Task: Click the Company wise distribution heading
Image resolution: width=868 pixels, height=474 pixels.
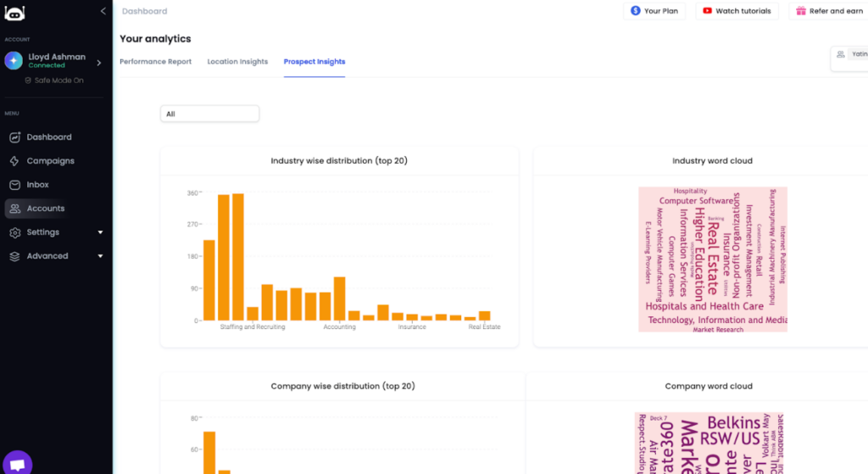Action: [342, 386]
